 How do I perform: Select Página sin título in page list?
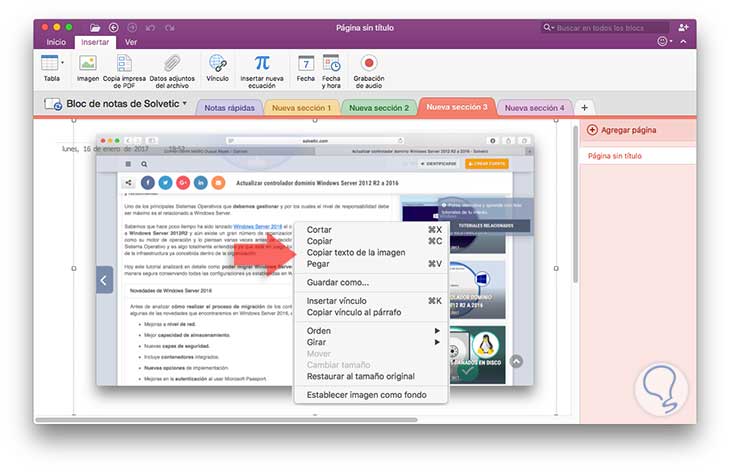[x=638, y=156]
